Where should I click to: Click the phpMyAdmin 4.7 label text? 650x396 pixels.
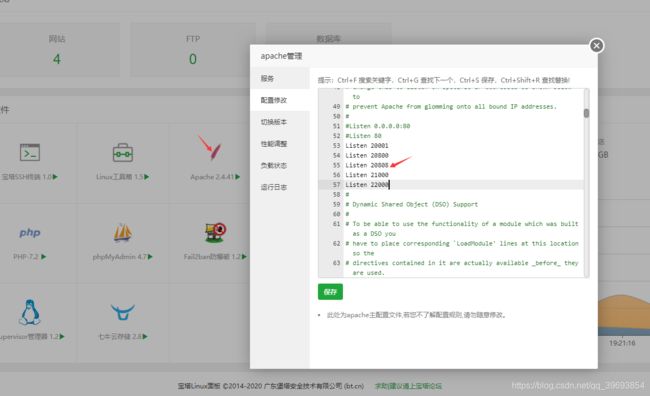click(x=119, y=257)
